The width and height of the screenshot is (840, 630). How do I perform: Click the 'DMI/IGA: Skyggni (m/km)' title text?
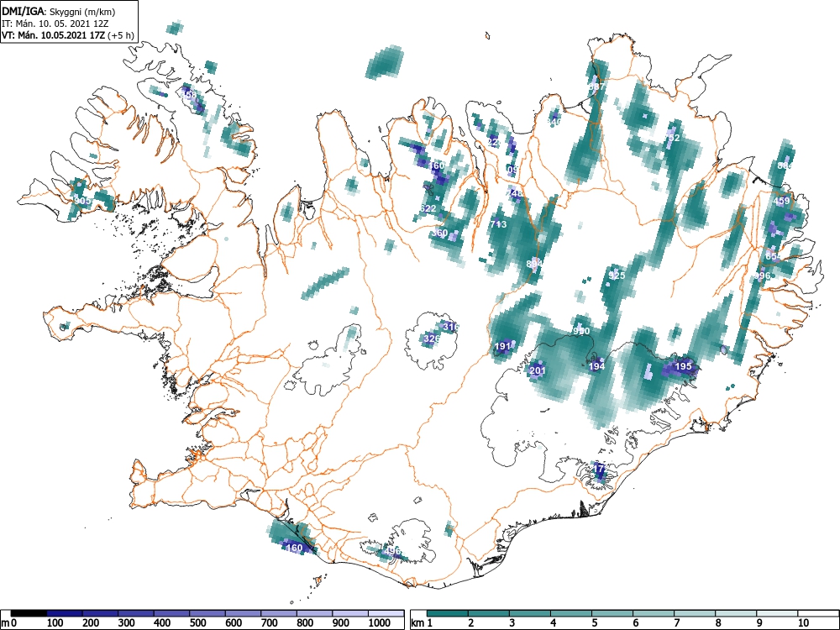click(x=59, y=12)
